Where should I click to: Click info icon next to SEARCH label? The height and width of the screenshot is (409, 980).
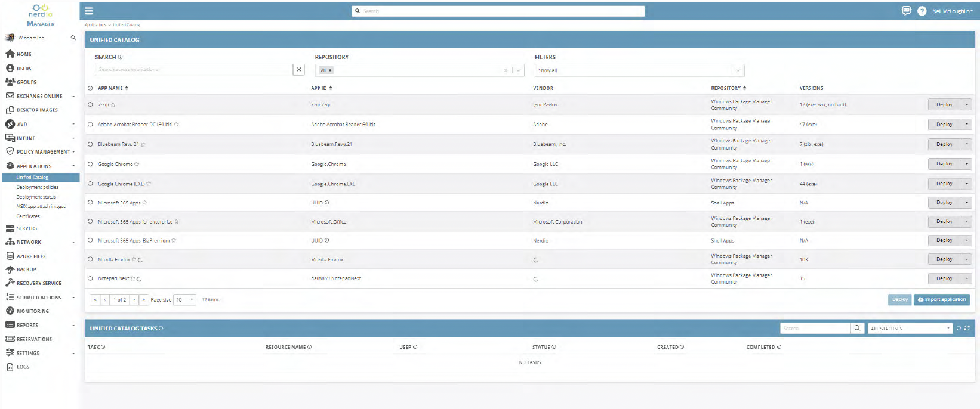(x=120, y=57)
